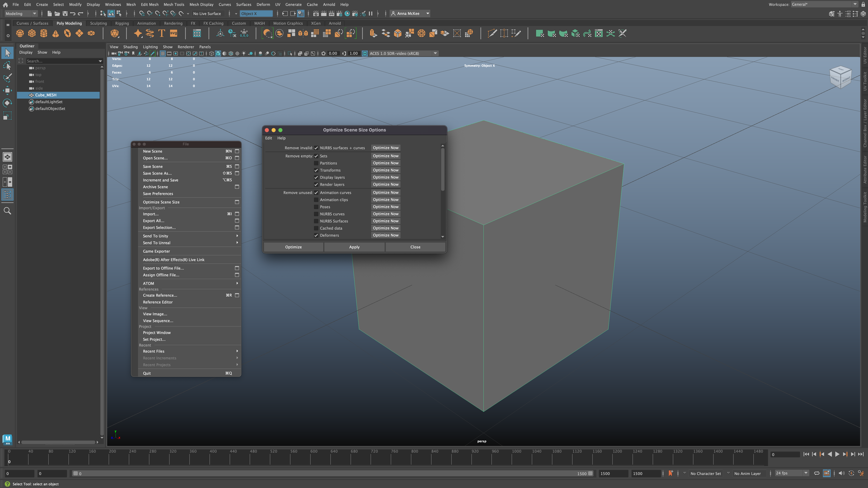Screen dimensions: 868x488
Task: Open the Modeling menu set dropdown
Action: (21, 14)
